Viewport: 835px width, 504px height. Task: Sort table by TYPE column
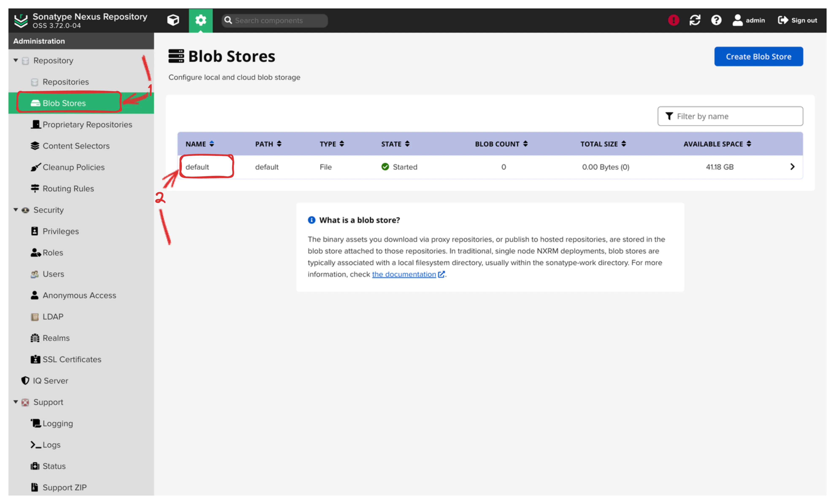tap(332, 144)
